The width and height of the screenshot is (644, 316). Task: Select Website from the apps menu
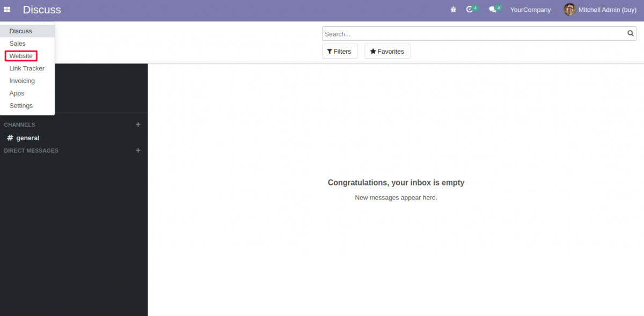21,55
